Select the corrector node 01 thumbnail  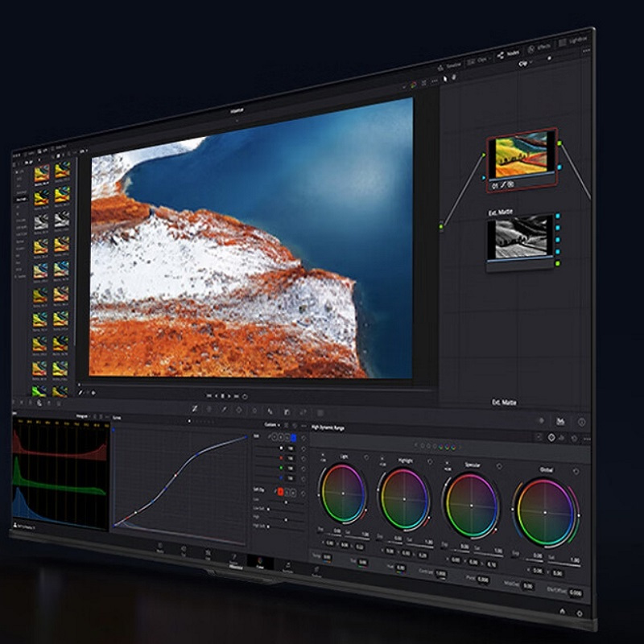click(522, 155)
